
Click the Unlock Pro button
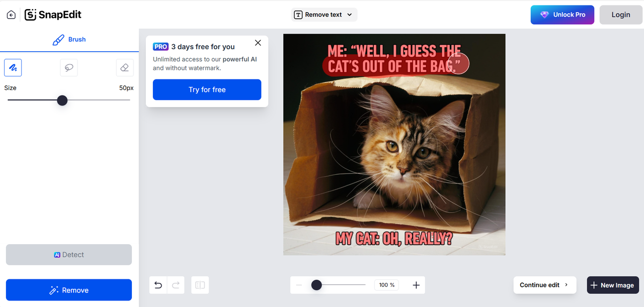[562, 15]
